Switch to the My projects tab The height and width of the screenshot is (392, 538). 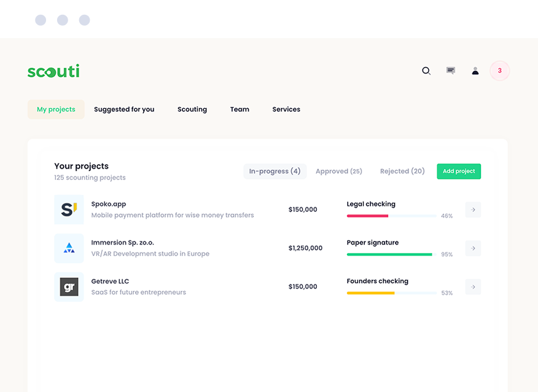[x=56, y=109]
